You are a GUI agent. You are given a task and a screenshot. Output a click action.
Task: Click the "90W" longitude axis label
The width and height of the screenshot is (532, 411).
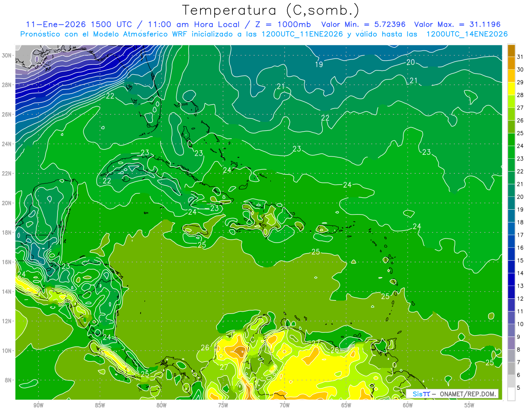coord(38,405)
